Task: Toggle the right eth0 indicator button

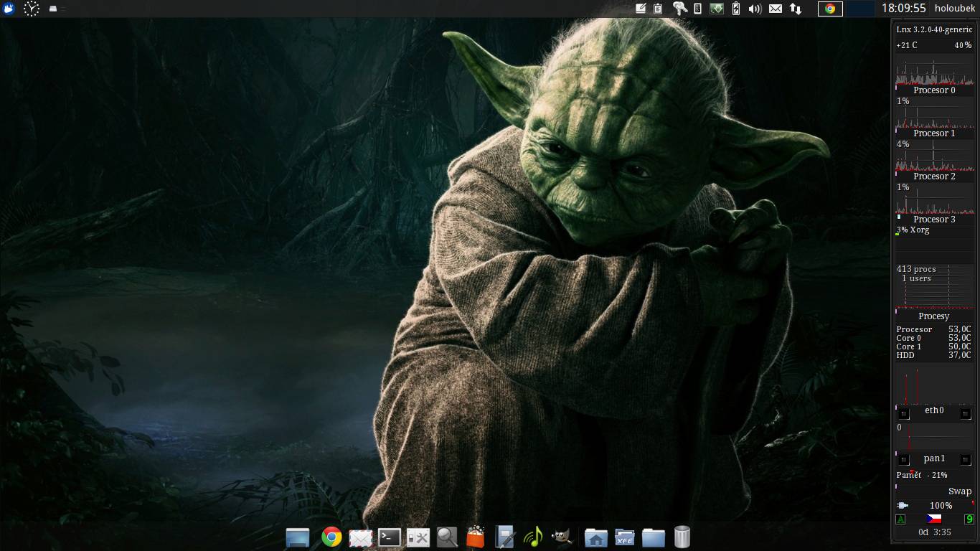Action: coord(966,414)
